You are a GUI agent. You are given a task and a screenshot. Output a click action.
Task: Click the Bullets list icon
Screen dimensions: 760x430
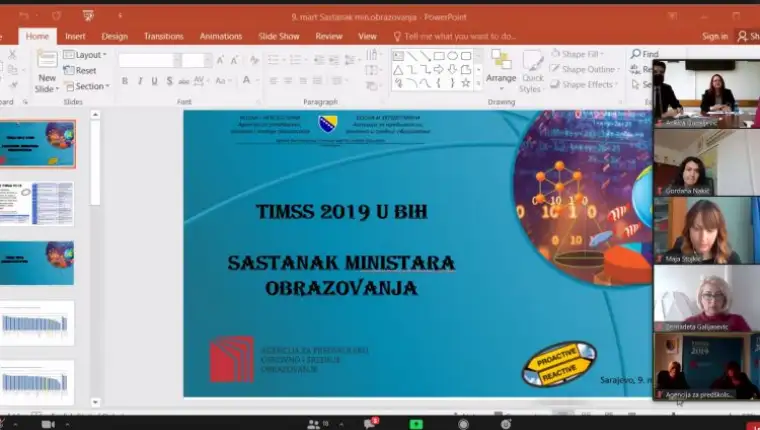(274, 60)
